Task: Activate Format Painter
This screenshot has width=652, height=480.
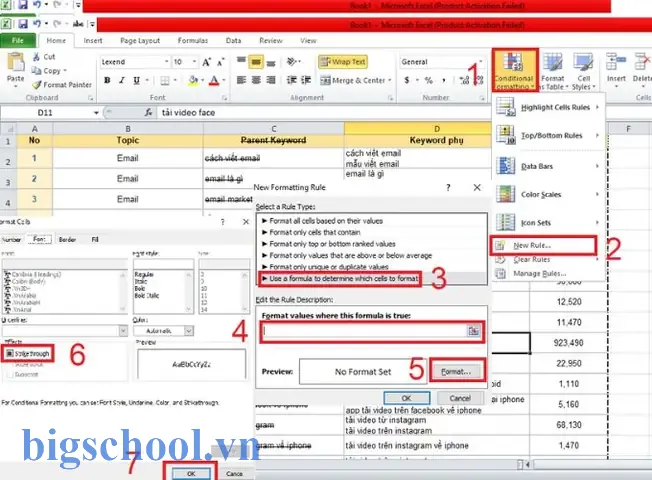Action: (x=62, y=84)
